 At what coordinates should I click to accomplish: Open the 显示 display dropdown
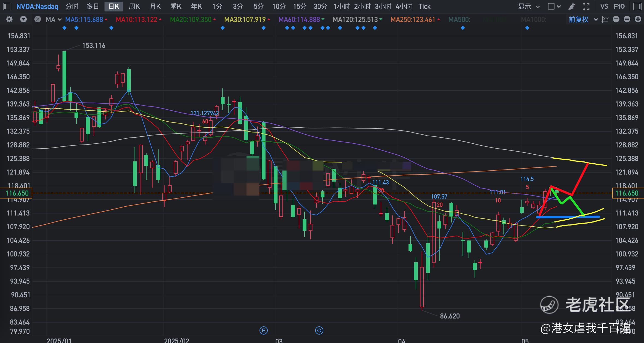tap(529, 6)
